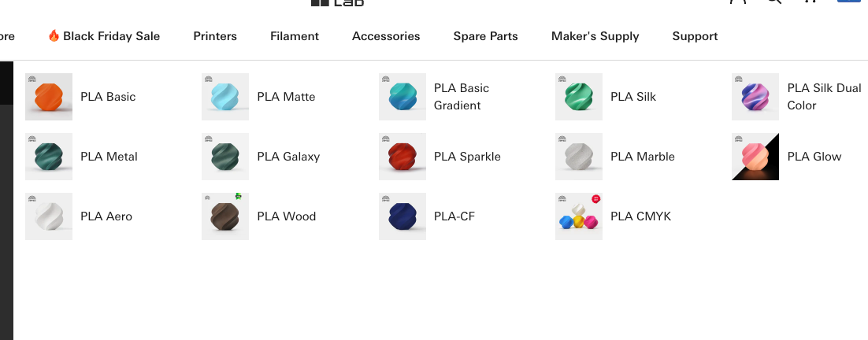Viewport: 868px width, 340px height.
Task: Open the PLA Metal filament link
Action: coord(109,157)
